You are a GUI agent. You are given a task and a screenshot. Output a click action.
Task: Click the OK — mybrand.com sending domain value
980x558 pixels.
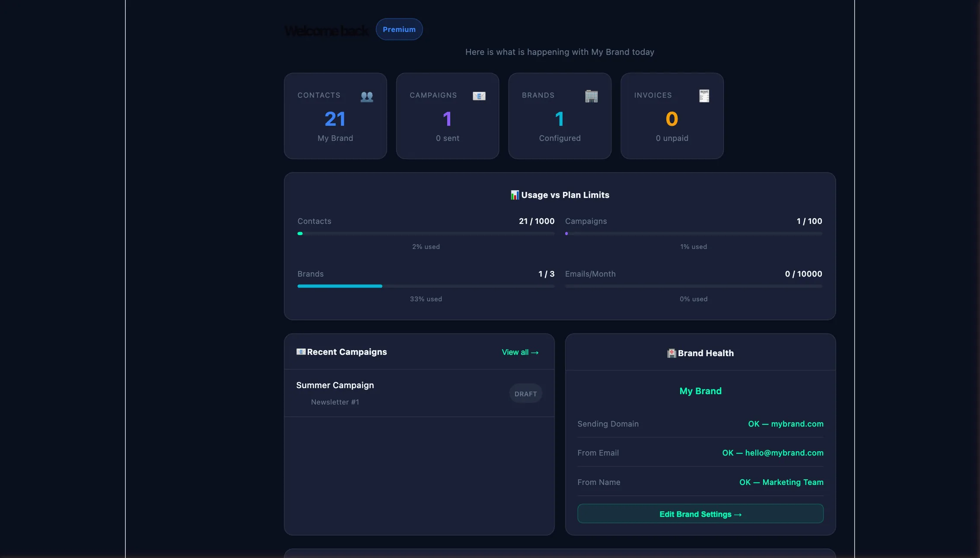786,424
